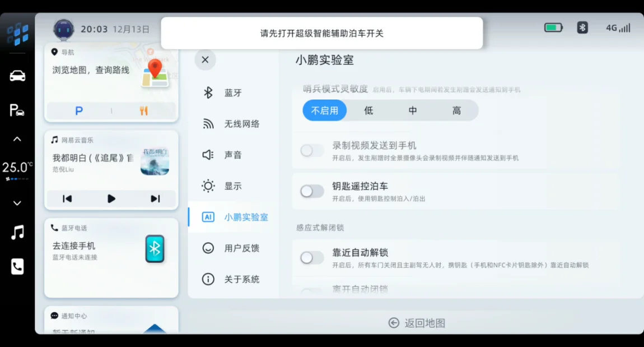
Task: Tap song title 我都明白
Action: (x=93, y=158)
